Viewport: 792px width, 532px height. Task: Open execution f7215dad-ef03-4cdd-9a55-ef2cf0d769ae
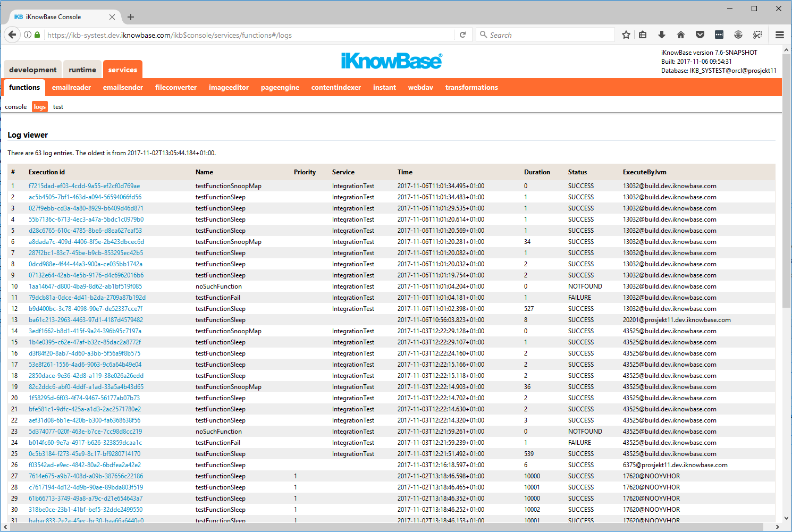coord(85,186)
